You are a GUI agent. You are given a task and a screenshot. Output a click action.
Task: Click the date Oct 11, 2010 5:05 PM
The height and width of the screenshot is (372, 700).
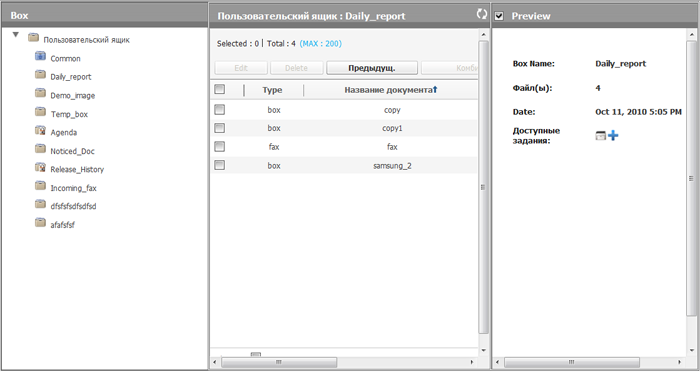click(x=638, y=112)
